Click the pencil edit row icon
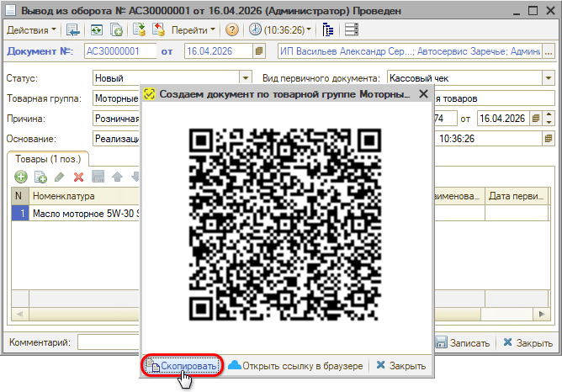Image resolution: width=562 pixels, height=392 pixels. 59,177
